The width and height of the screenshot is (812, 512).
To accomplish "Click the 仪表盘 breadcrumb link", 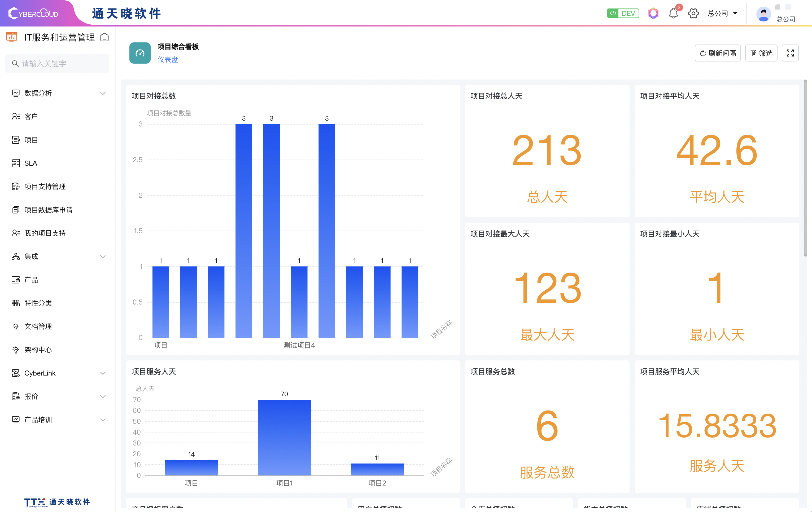I will tap(168, 60).
